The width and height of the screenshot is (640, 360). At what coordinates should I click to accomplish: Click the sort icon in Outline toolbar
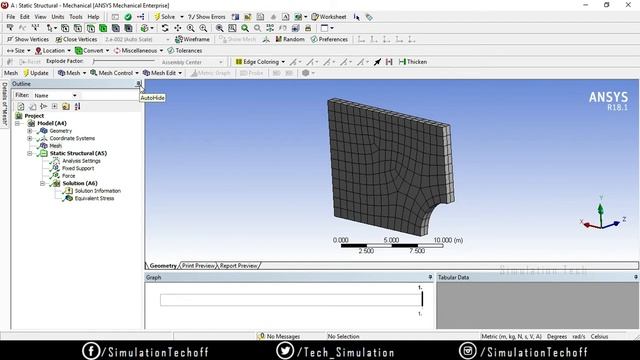78,106
